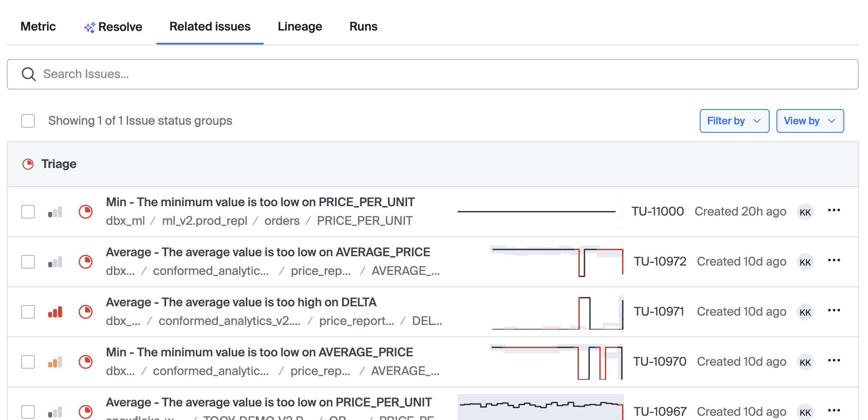This screenshot has height=420, width=868.
Task: Click the priority bars icon for TU-11000
Action: tap(55, 212)
